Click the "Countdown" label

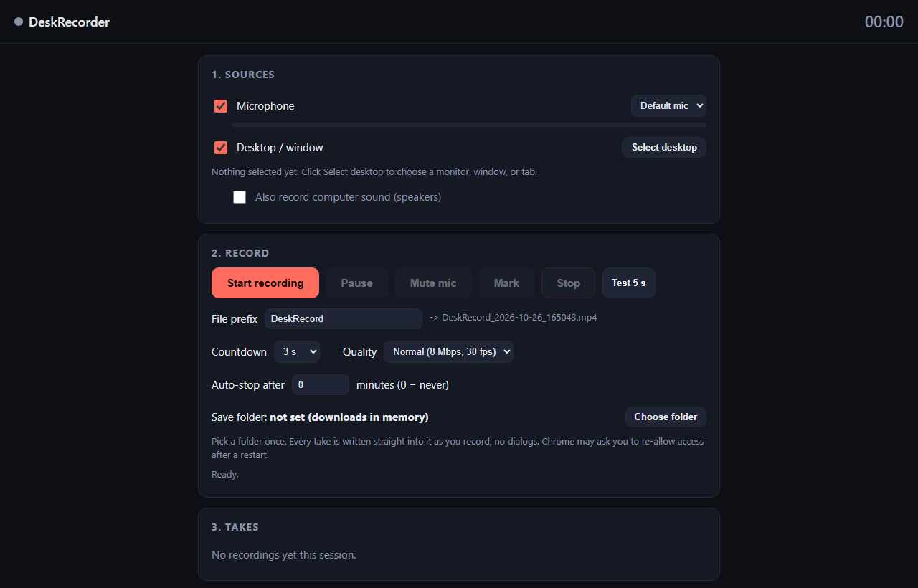click(239, 352)
